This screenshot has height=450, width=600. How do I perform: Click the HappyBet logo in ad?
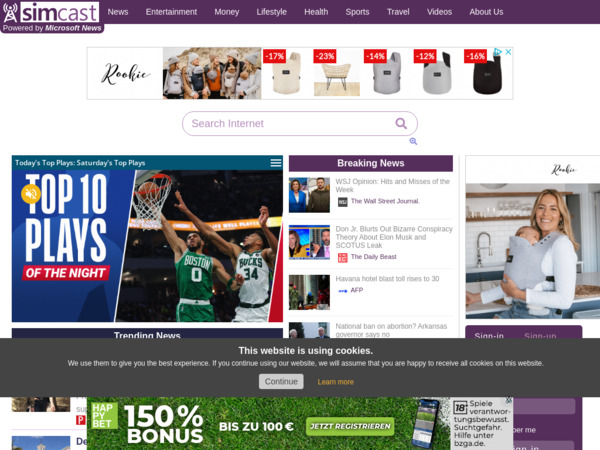[x=104, y=416]
